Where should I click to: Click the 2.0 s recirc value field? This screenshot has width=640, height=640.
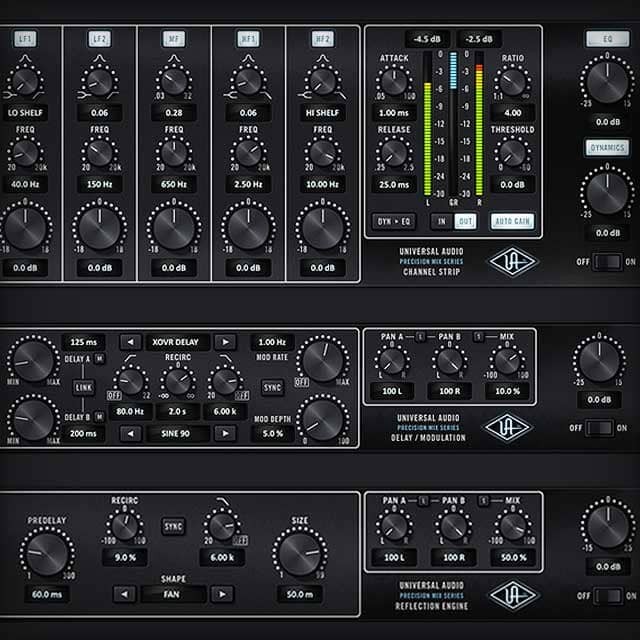[178, 411]
